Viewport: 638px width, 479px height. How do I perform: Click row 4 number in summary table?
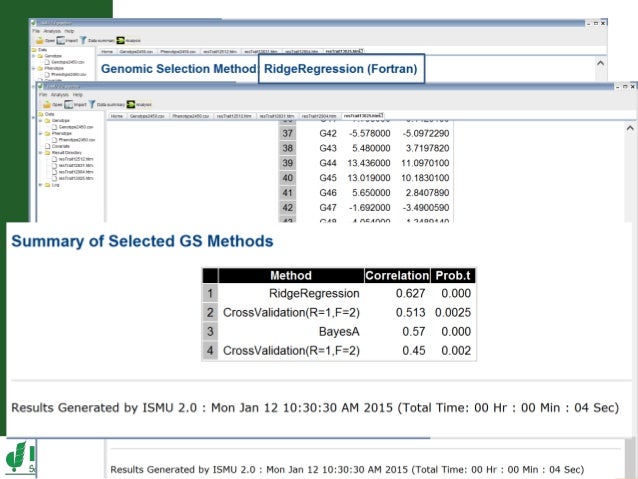coord(210,350)
